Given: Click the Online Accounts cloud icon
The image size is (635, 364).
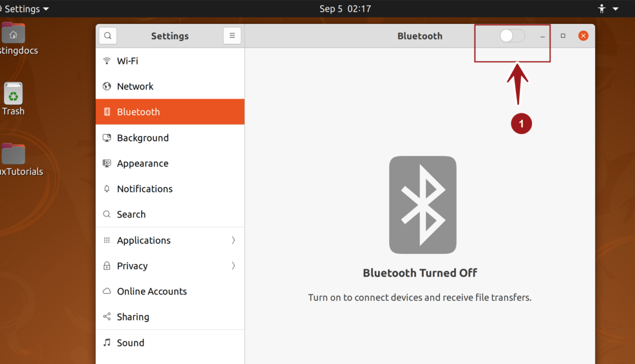Looking at the screenshot, I should pos(107,291).
